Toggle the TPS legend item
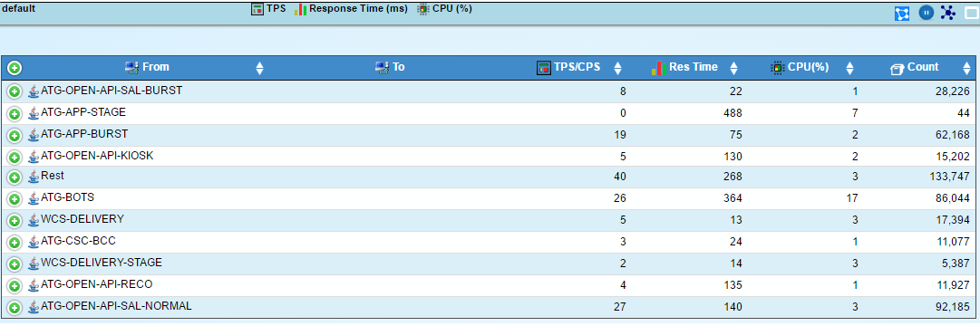980x326 pixels. [x=268, y=9]
